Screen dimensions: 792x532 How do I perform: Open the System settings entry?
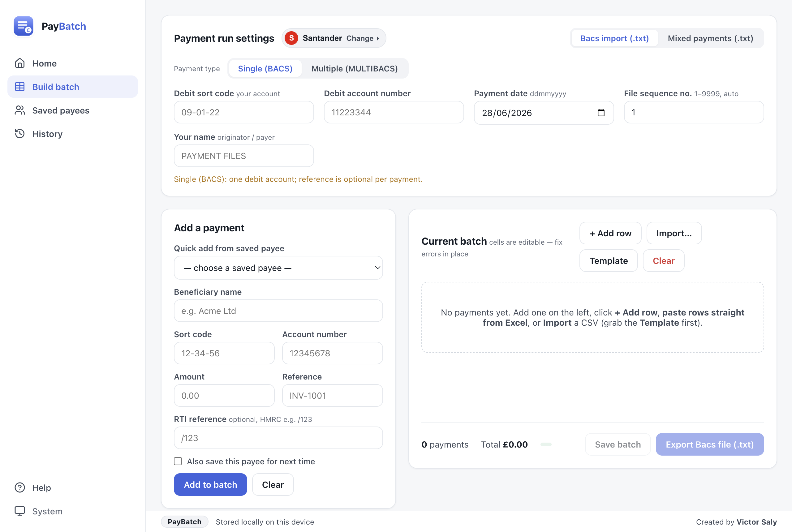click(73, 511)
